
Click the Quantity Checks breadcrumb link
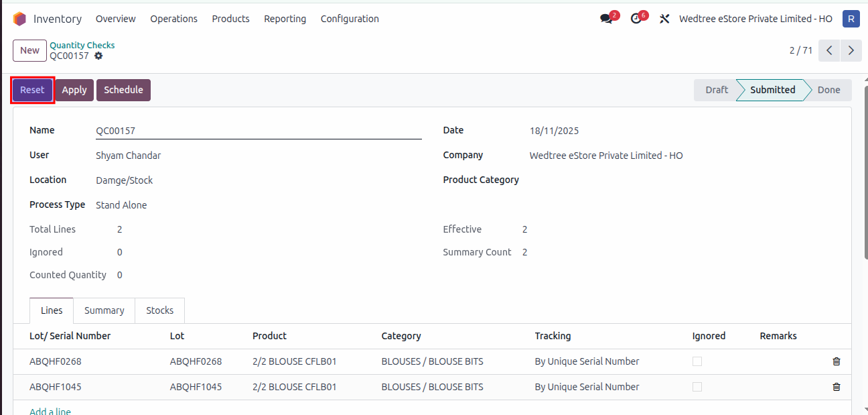point(82,45)
